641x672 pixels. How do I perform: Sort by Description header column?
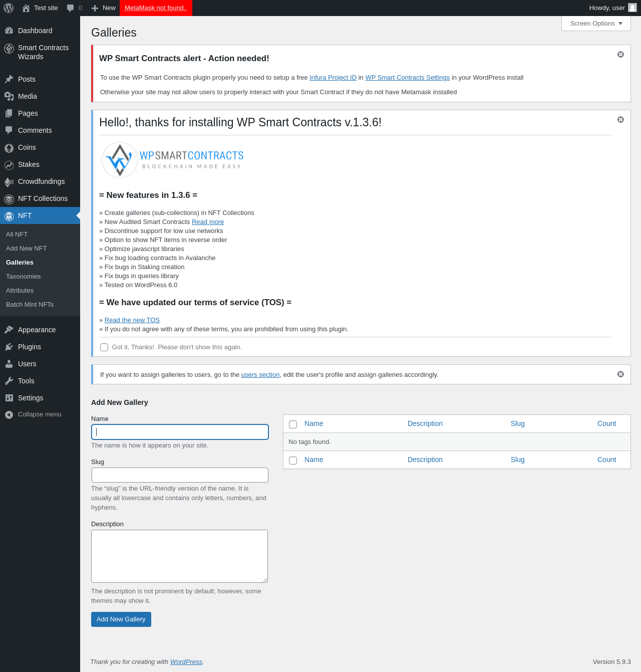tap(425, 423)
